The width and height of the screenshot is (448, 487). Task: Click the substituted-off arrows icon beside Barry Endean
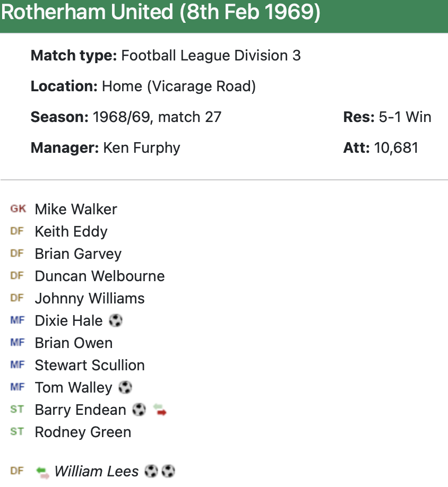point(160,410)
